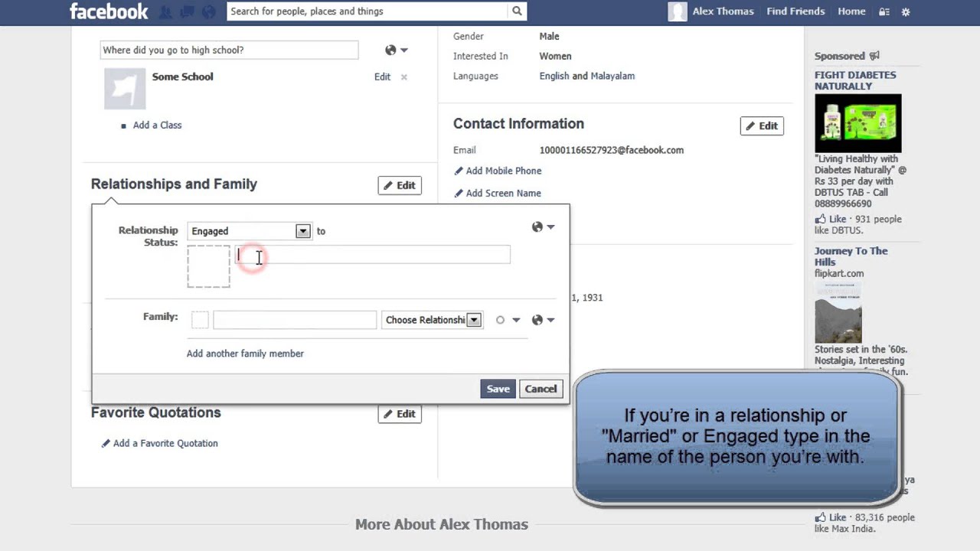
Task: Click the Women interested-in value
Action: pos(555,56)
